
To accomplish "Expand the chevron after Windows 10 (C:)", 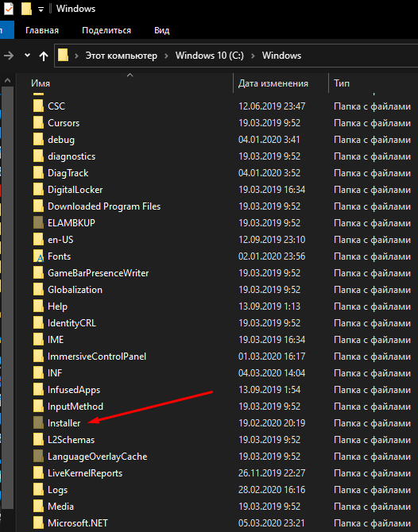I will (253, 56).
